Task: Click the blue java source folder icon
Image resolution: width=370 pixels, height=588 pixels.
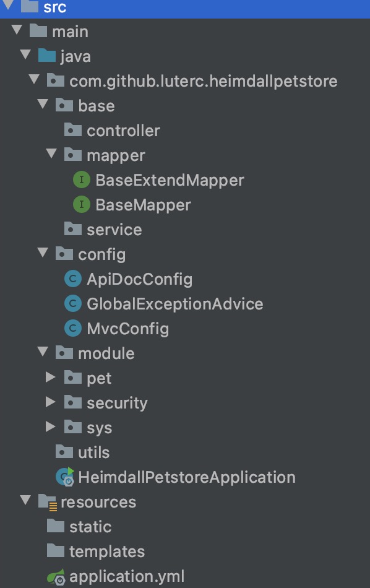Action: (47, 56)
